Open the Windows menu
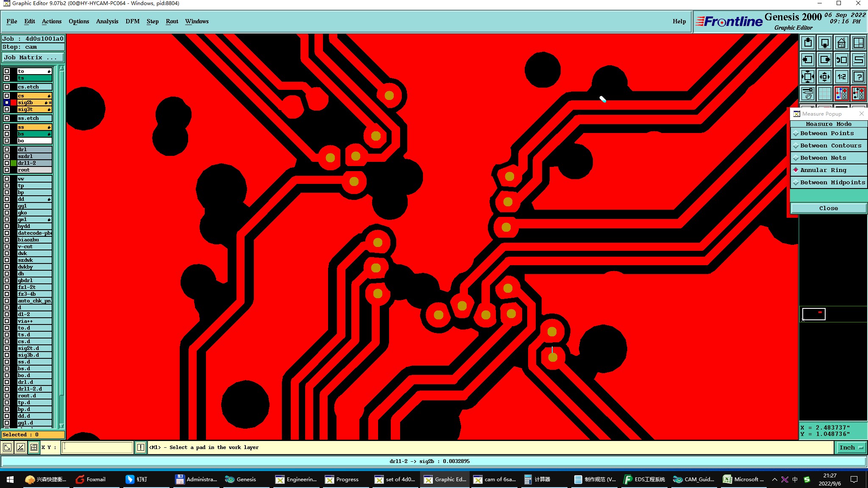 (197, 22)
